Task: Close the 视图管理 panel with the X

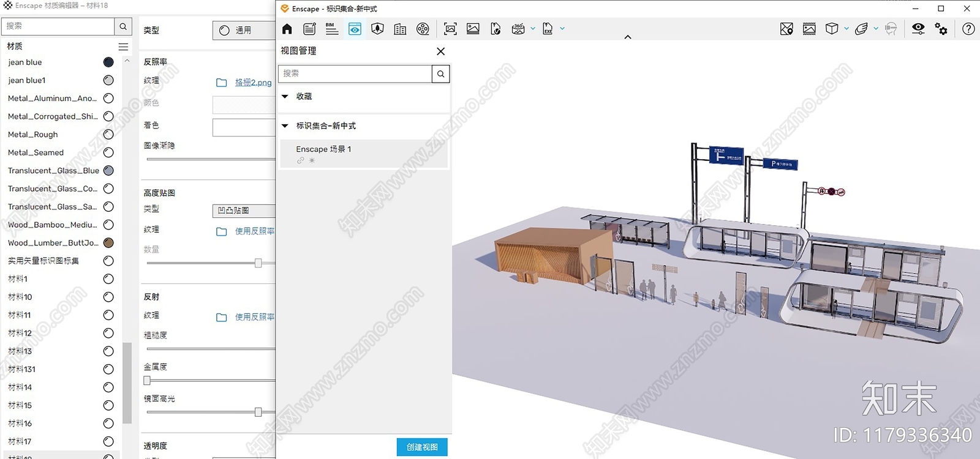Action: (x=440, y=51)
